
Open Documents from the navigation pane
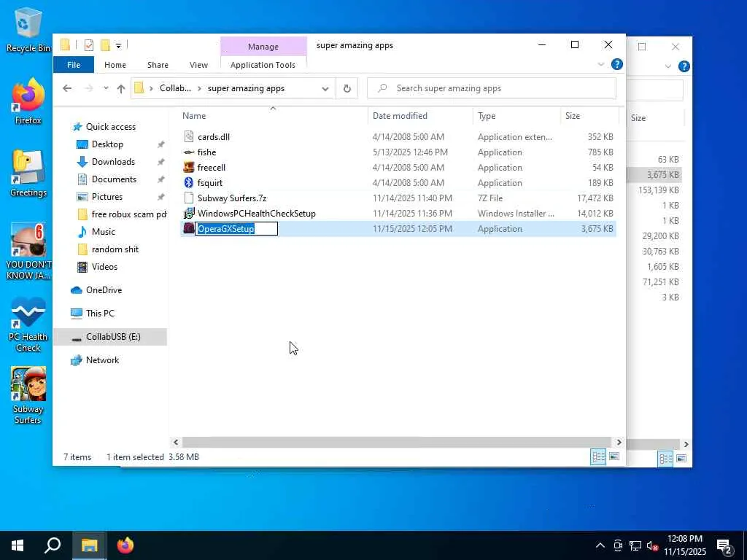[114, 179]
